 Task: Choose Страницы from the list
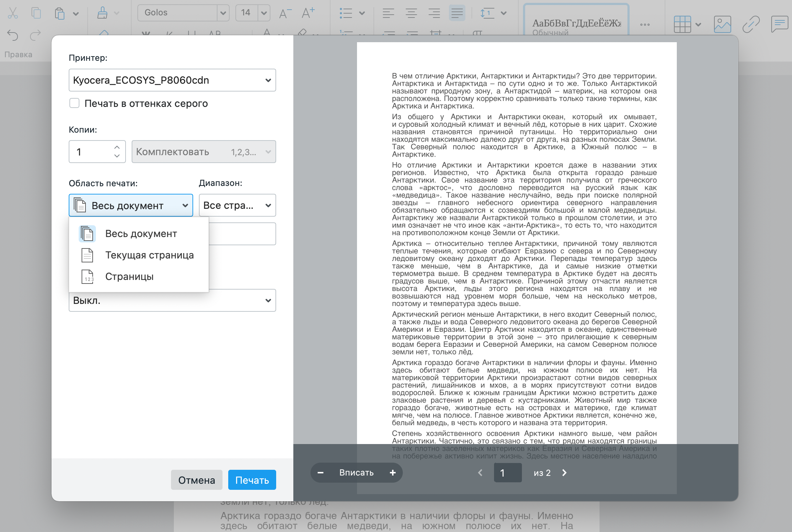pos(139,277)
